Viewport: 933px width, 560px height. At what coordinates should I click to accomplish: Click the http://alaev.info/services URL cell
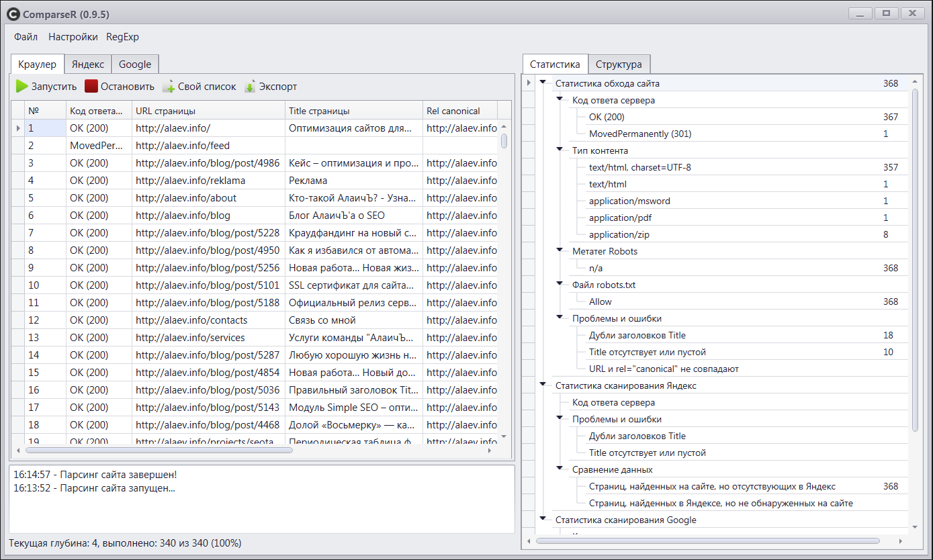208,338
